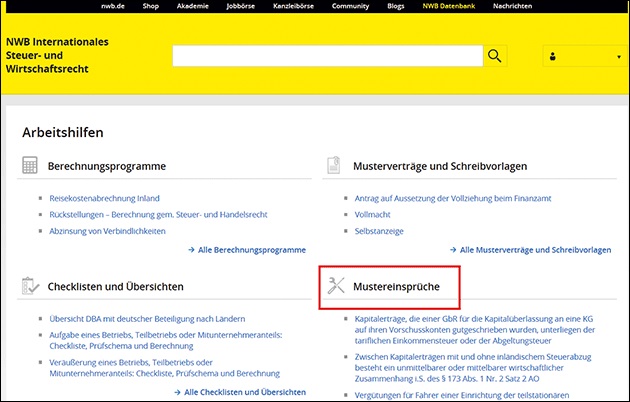Open the Vollmacht template link

[x=373, y=214]
